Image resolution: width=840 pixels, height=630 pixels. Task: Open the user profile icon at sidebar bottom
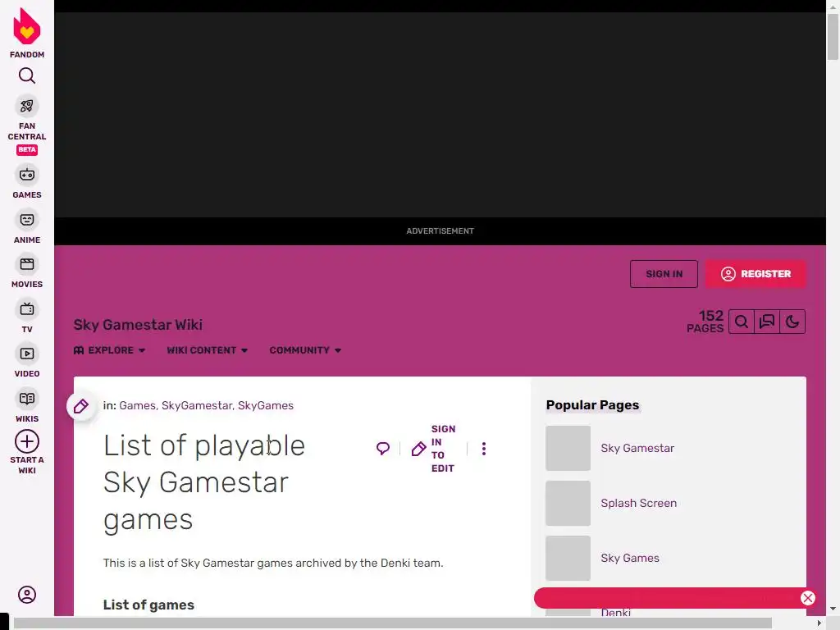coord(27,595)
